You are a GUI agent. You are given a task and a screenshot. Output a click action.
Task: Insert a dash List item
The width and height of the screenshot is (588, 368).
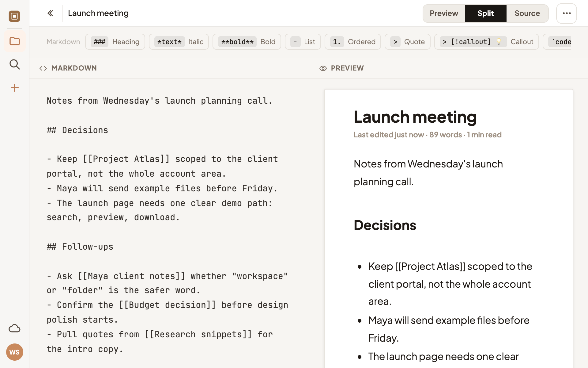303,42
